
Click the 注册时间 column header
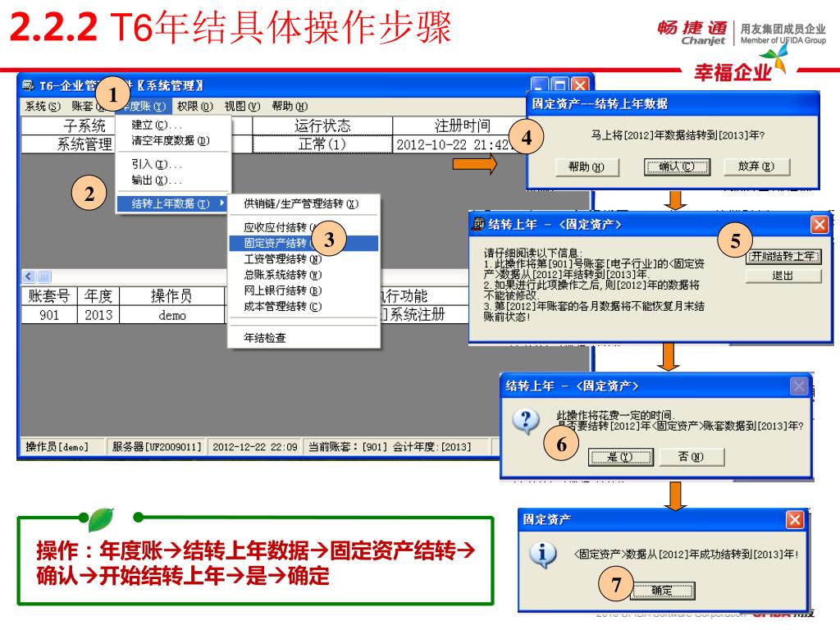tap(463, 126)
